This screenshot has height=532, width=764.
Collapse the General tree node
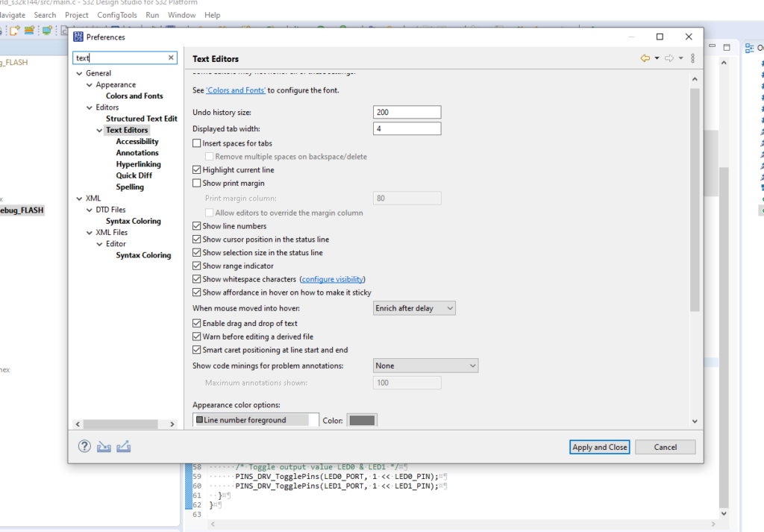click(79, 73)
